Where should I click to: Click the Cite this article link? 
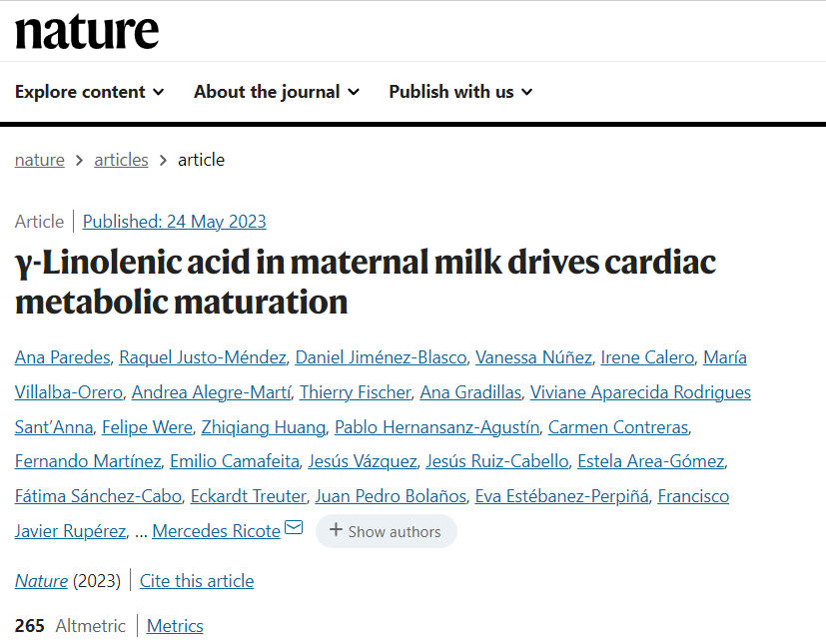[x=197, y=581]
